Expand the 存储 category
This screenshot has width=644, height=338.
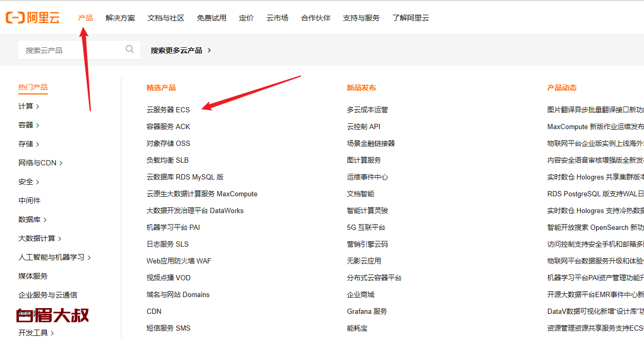29,144
